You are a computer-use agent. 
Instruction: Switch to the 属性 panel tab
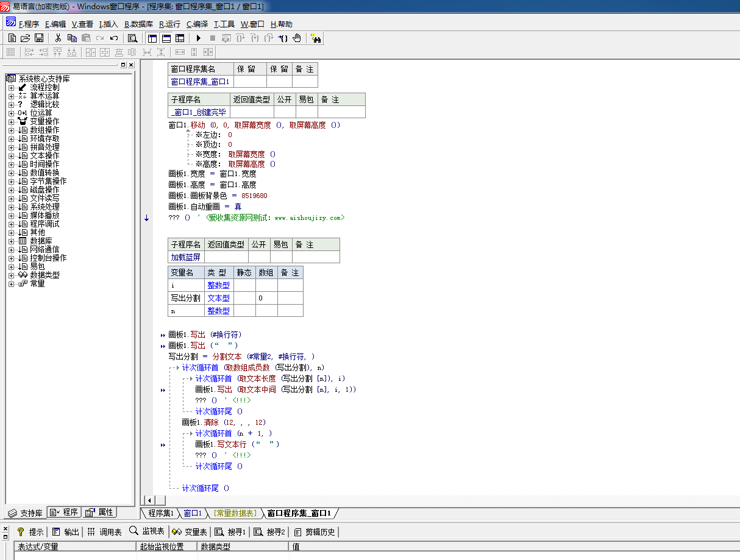[99, 512]
